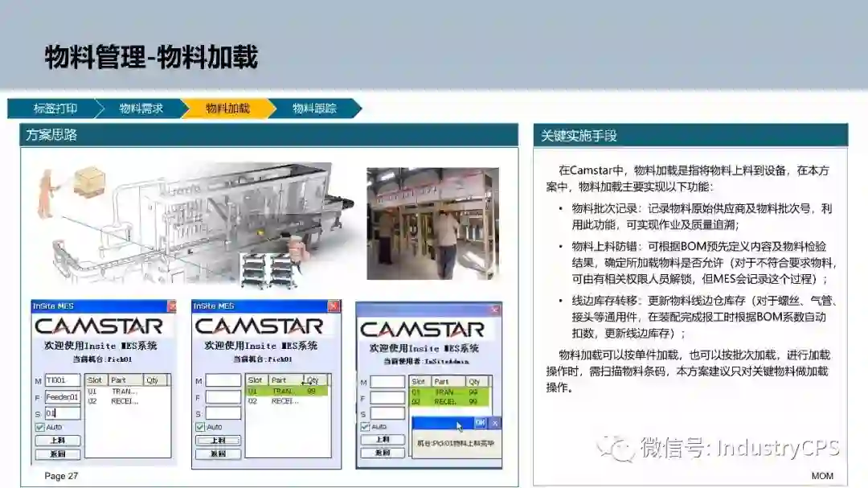
Task: Click 返回 button in left InSite MES window
Action: pos(58,454)
